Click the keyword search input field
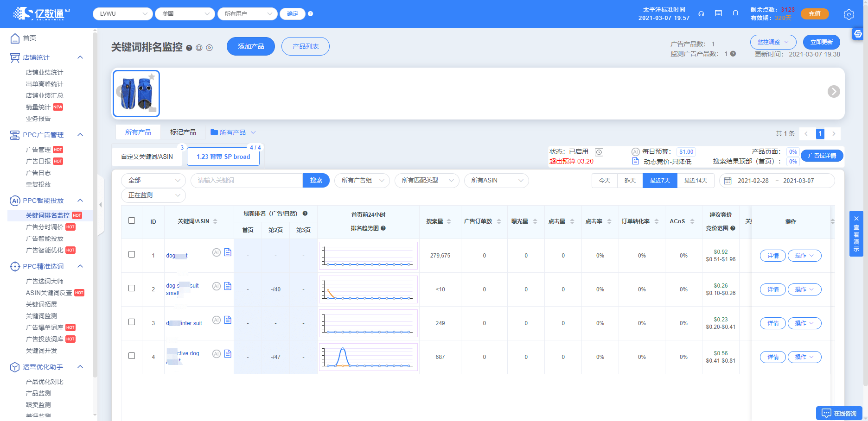868x421 pixels. [247, 181]
